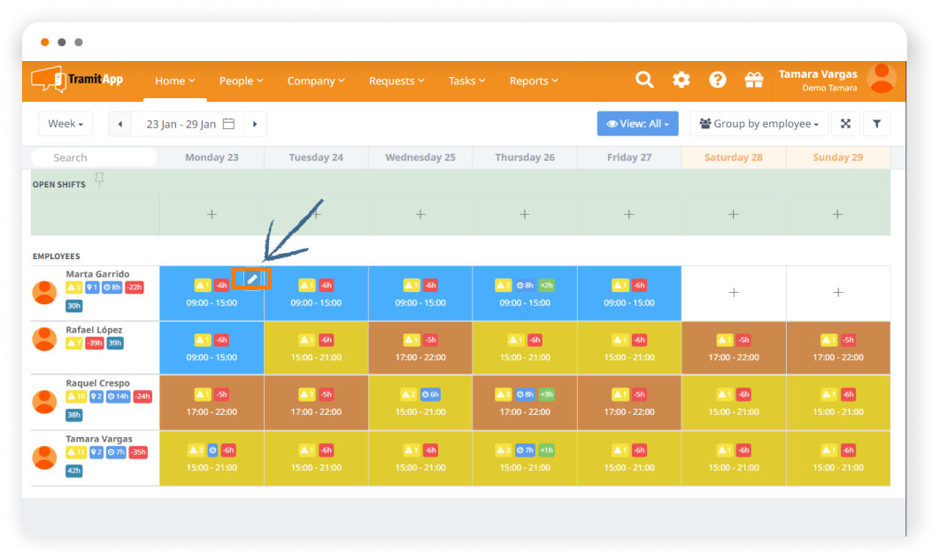Image resolution: width=939 pixels, height=560 pixels.
Task: Add open shift on Wednesday plus button
Action: 420,214
